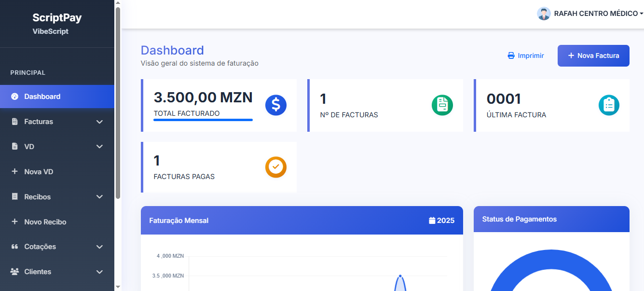The image size is (644, 291).
Task: Open Nova VD from the sidebar
Action: pyautogui.click(x=39, y=172)
